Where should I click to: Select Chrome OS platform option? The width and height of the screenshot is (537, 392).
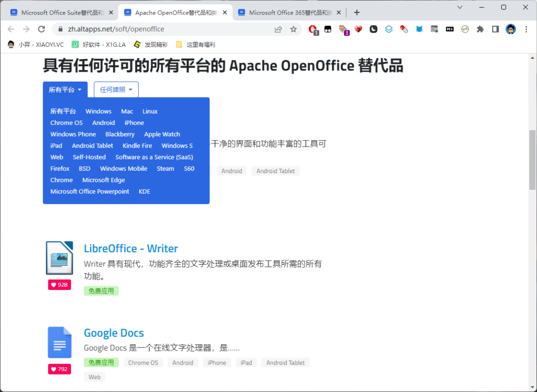click(67, 123)
